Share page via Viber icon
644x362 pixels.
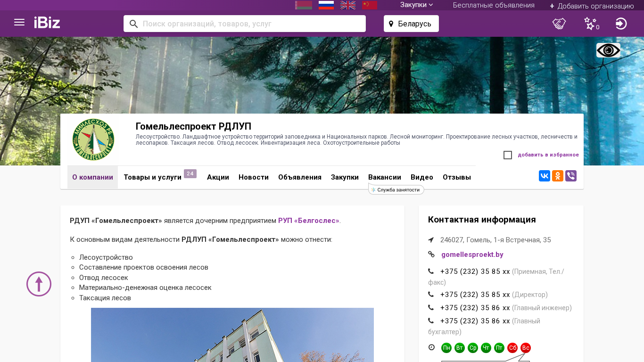point(571,176)
